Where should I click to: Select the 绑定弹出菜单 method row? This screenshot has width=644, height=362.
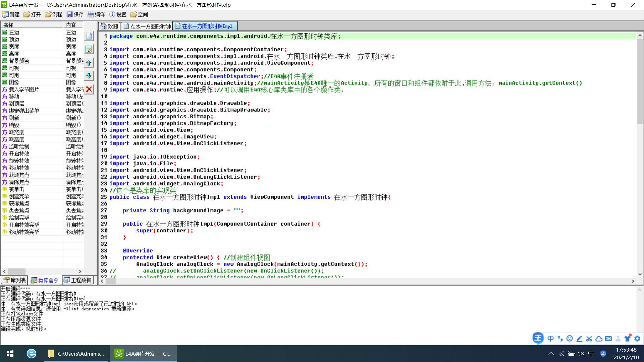tap(42, 111)
